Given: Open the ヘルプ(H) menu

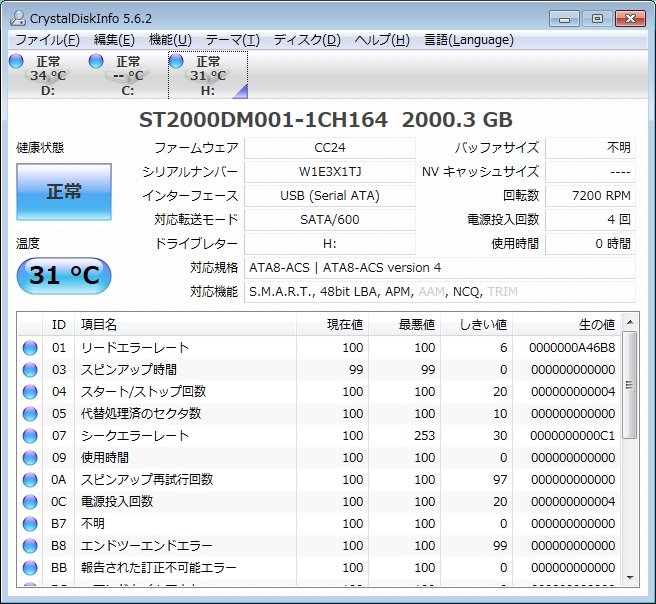Looking at the screenshot, I should tap(382, 40).
